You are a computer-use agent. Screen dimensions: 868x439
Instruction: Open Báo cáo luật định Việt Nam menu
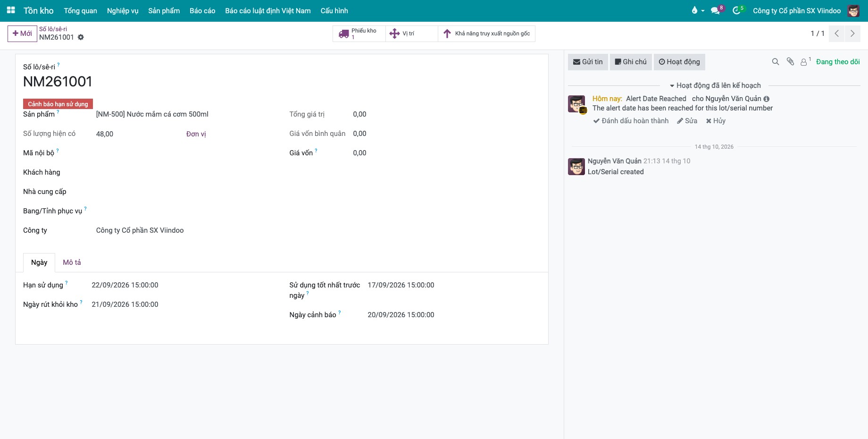pyautogui.click(x=268, y=10)
